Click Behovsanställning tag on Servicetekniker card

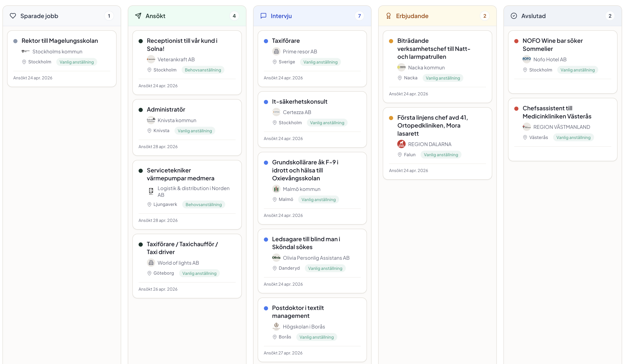(x=203, y=204)
